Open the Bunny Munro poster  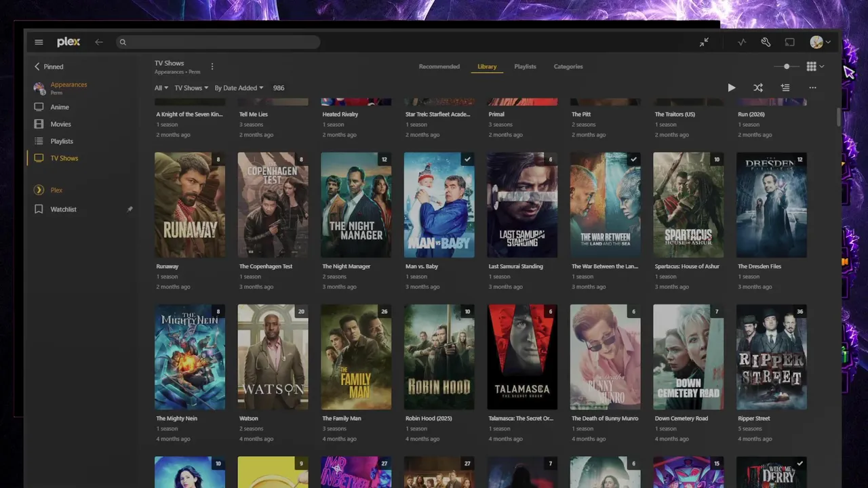point(605,357)
